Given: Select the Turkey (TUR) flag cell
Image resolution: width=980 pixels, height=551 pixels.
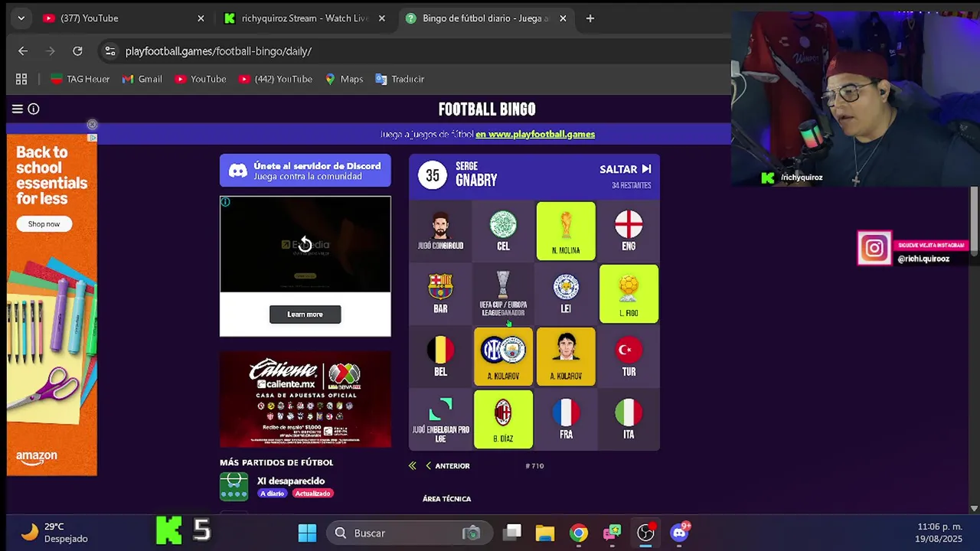Looking at the screenshot, I should point(629,357).
